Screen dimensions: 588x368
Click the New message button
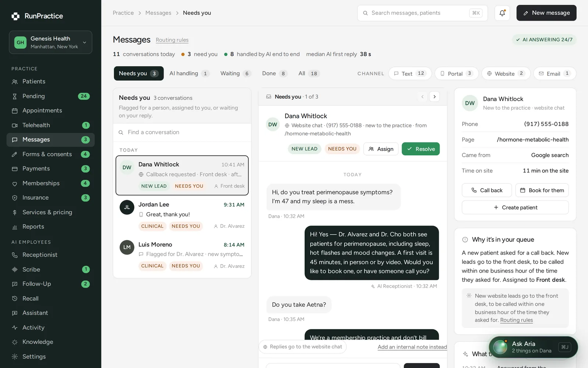546,13
